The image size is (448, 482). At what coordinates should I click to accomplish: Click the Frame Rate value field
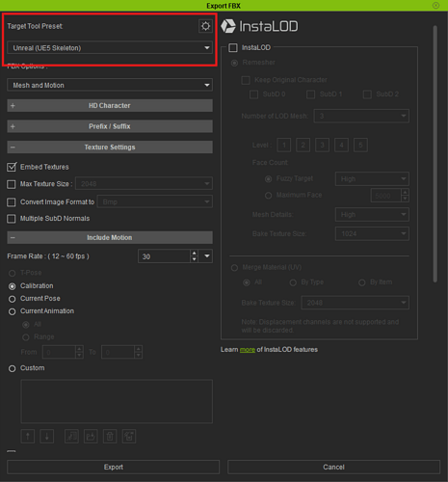(x=165, y=256)
